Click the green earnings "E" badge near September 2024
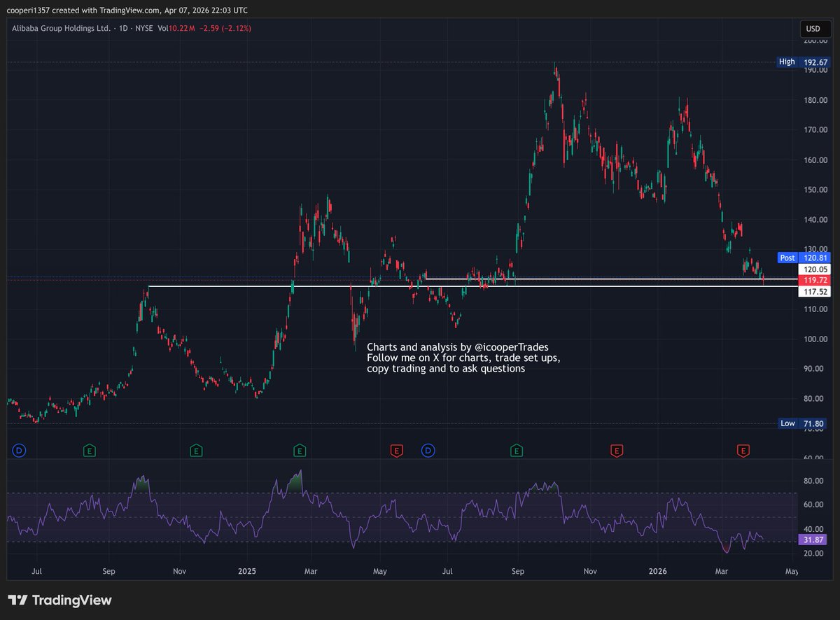840x620 pixels. tap(89, 451)
